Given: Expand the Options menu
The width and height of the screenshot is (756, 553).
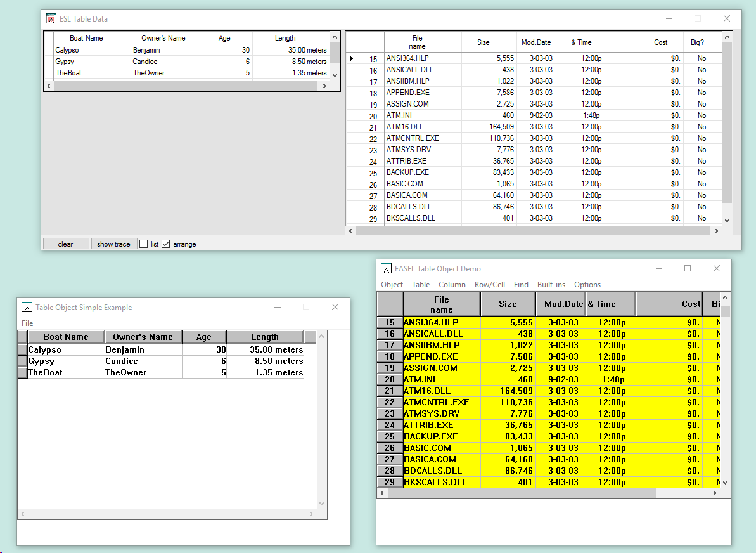Looking at the screenshot, I should click(x=587, y=285).
